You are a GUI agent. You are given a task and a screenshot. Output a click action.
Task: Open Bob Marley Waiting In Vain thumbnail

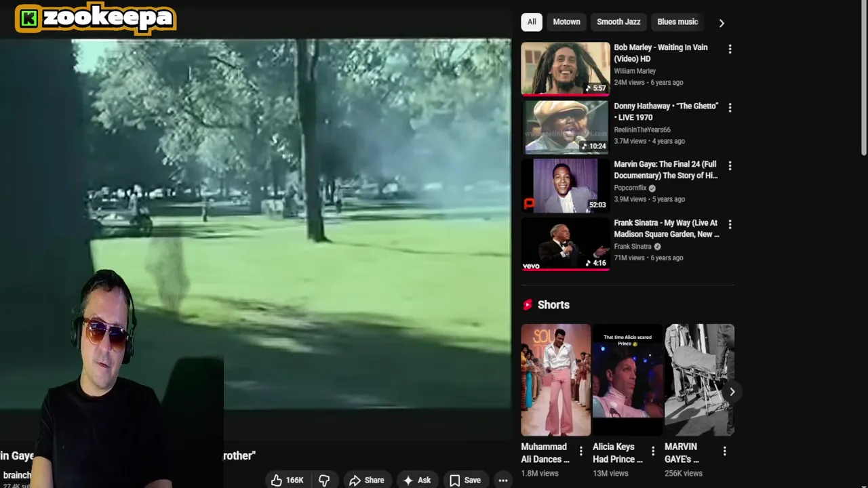point(566,68)
